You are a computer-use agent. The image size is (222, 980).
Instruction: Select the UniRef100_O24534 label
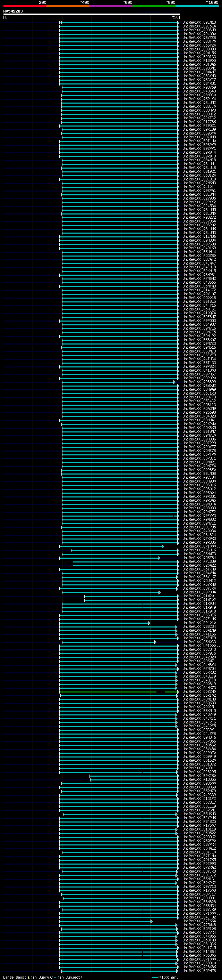point(199,206)
